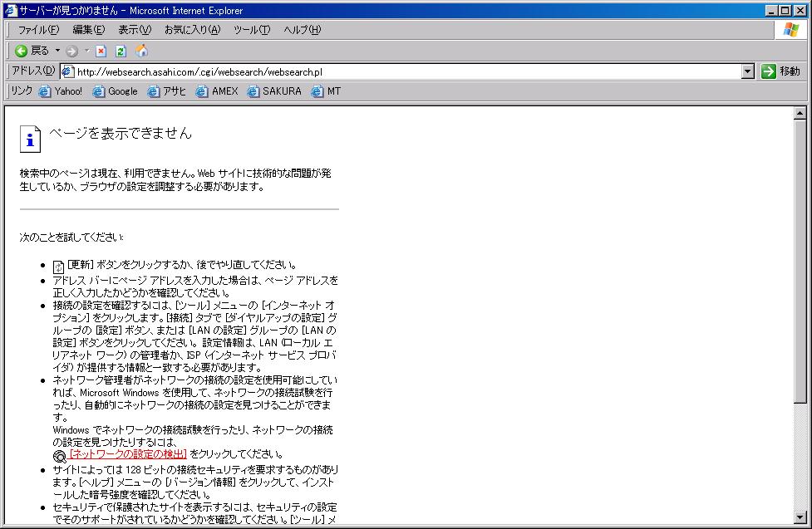Open the Yahoo! links bar shortcut
The width and height of the screenshot is (812, 529).
point(61,91)
